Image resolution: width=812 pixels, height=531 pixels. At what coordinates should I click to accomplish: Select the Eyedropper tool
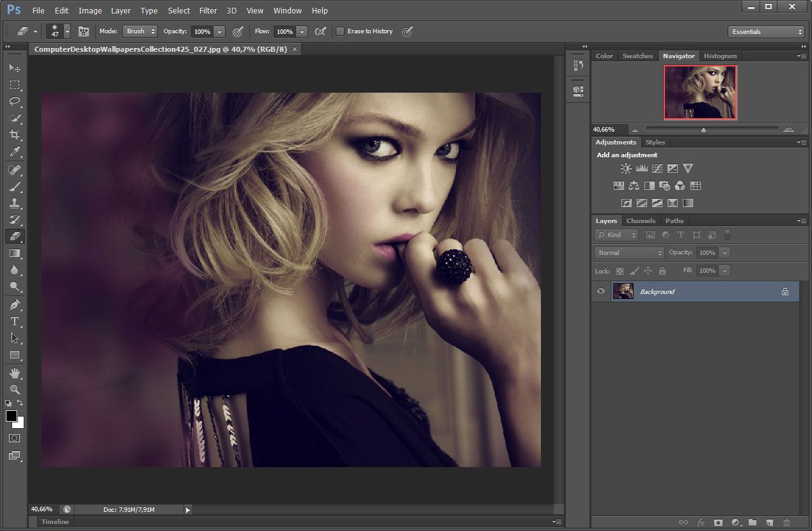15,151
